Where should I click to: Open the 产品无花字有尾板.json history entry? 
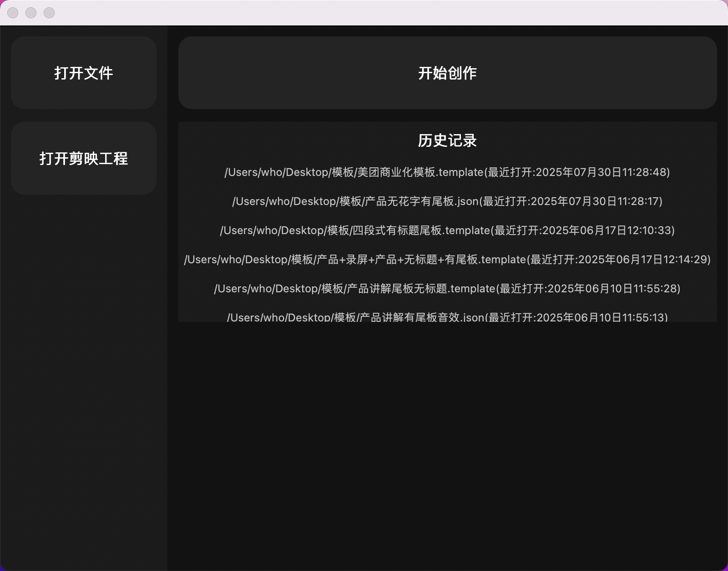pos(448,201)
